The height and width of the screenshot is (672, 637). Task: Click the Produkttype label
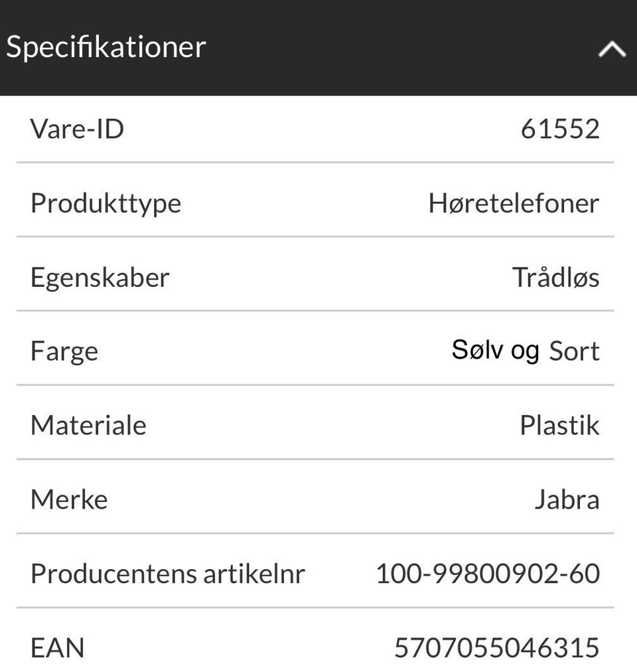(x=106, y=203)
